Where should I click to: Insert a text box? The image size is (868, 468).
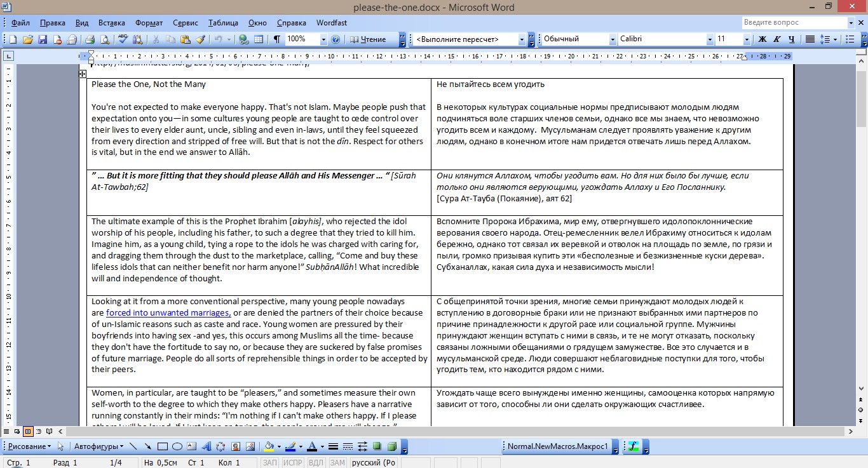192,446
